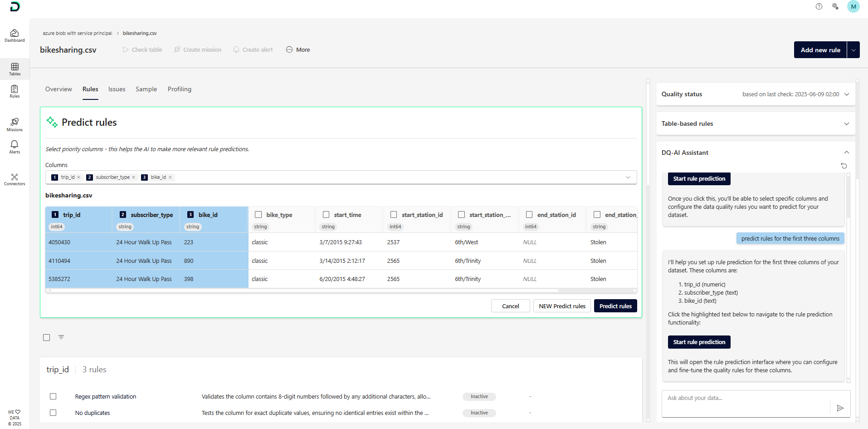868x429 pixels.
Task: Reset the DQ-AI Assistant conversation
Action: pos(844,166)
